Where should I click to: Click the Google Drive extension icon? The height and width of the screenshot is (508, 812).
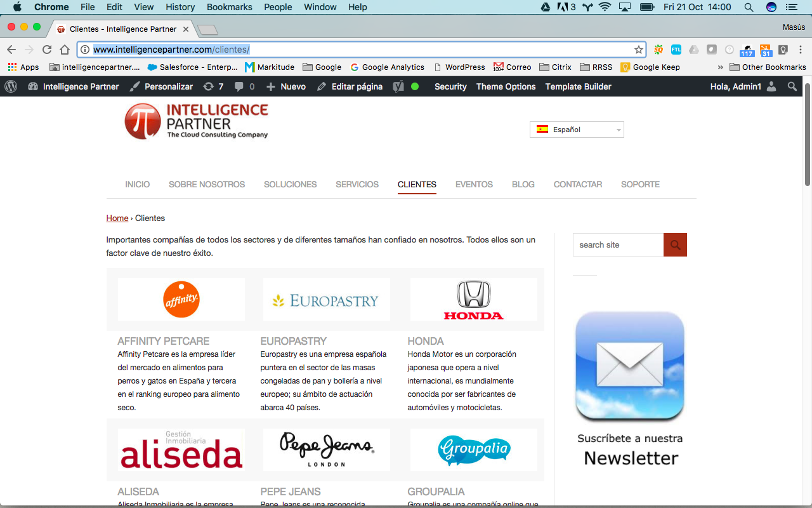click(x=693, y=49)
